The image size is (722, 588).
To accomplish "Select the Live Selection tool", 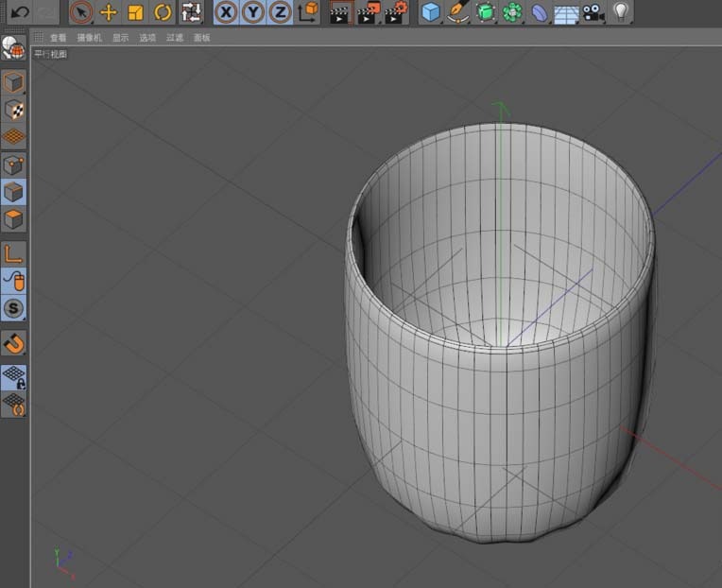I will 81,12.
